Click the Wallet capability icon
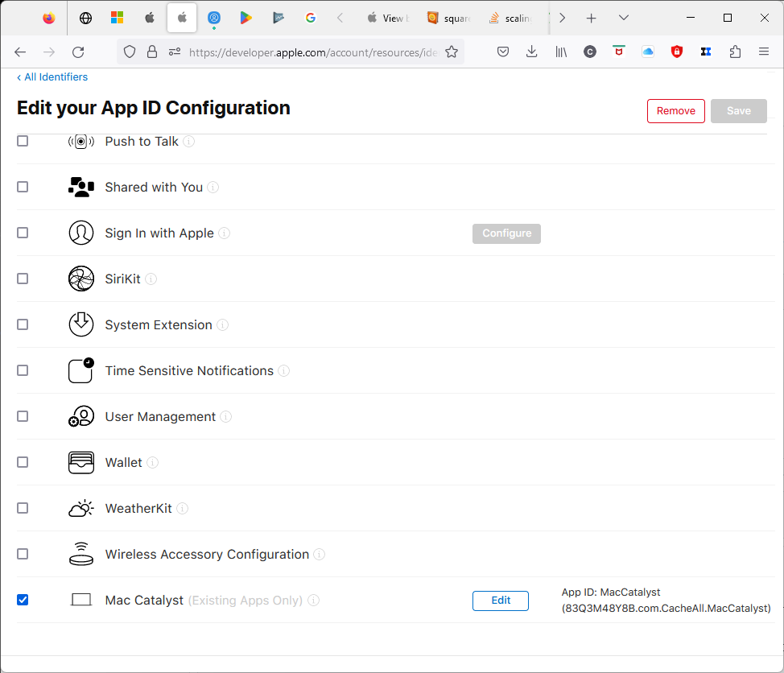 pyautogui.click(x=80, y=462)
